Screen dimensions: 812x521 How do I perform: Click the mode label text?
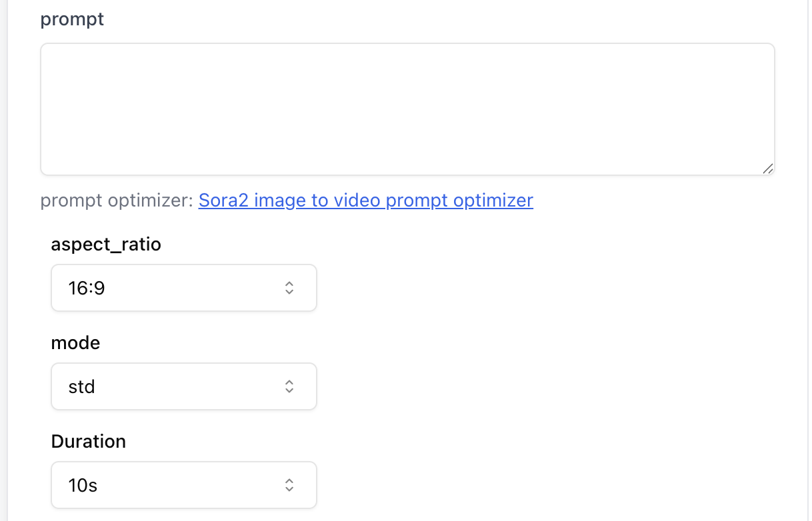tap(75, 342)
